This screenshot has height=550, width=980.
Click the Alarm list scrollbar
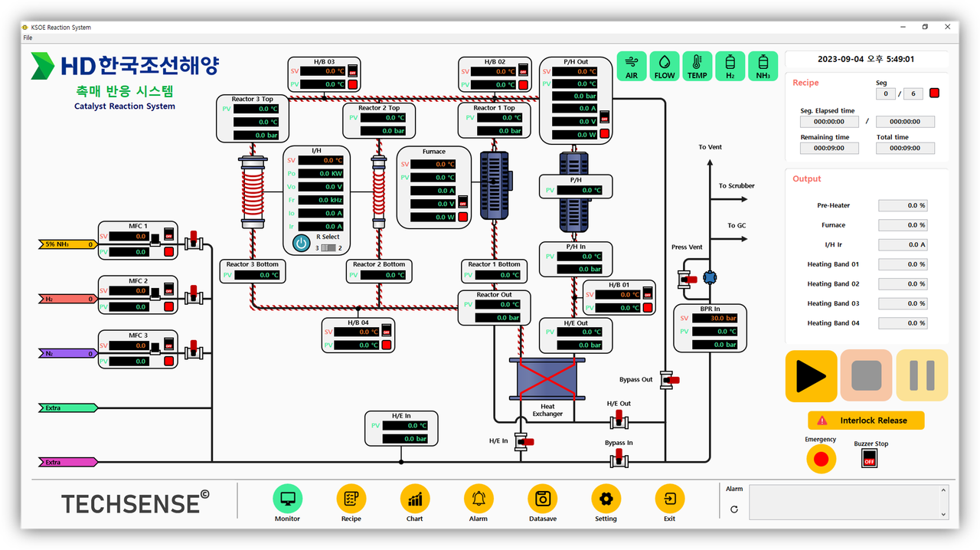click(x=943, y=502)
